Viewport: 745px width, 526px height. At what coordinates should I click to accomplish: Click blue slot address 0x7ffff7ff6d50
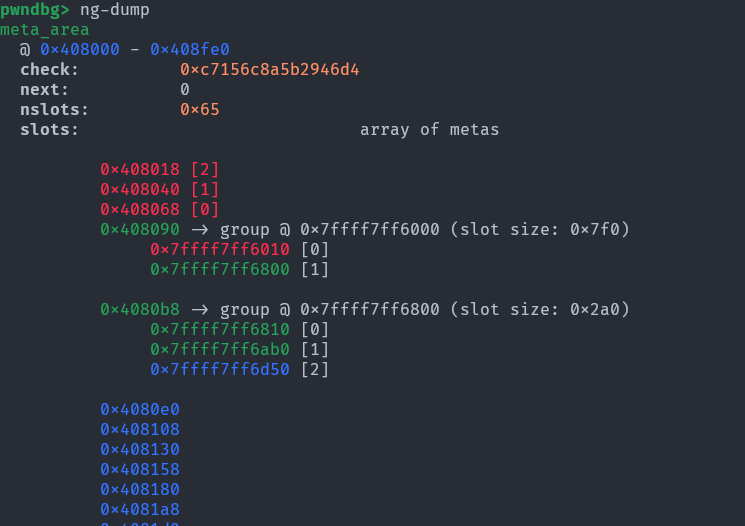click(220, 370)
